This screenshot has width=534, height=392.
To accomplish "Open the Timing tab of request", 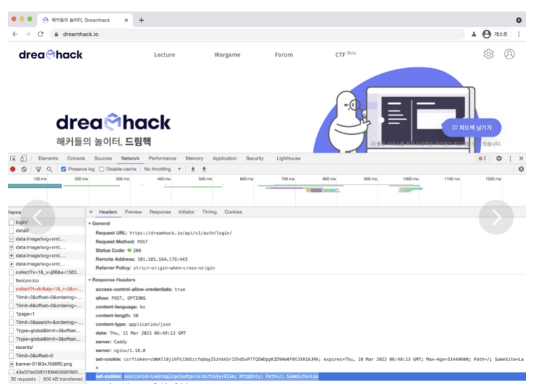I will (x=210, y=212).
